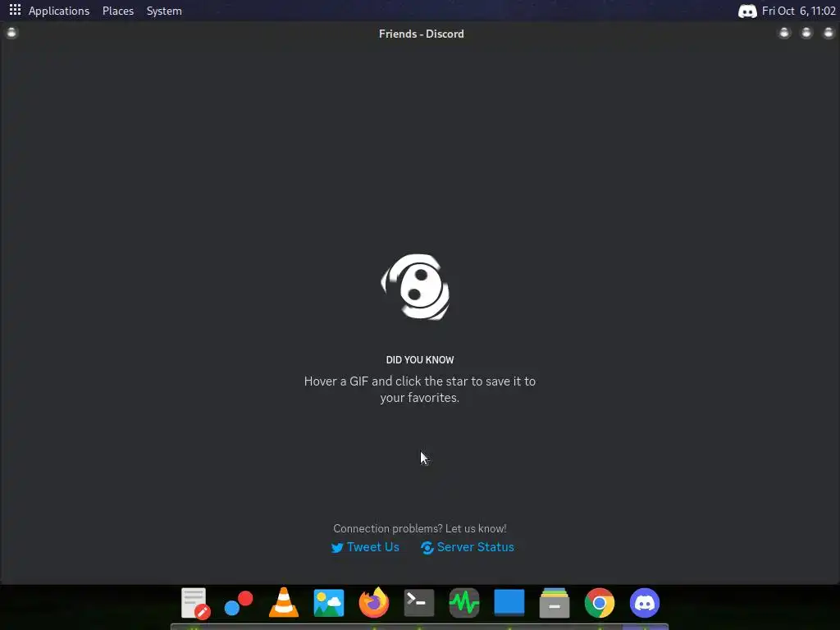Viewport: 840px width, 630px height.
Task: Click the Discord icon in the dock
Action: pyautogui.click(x=645, y=603)
